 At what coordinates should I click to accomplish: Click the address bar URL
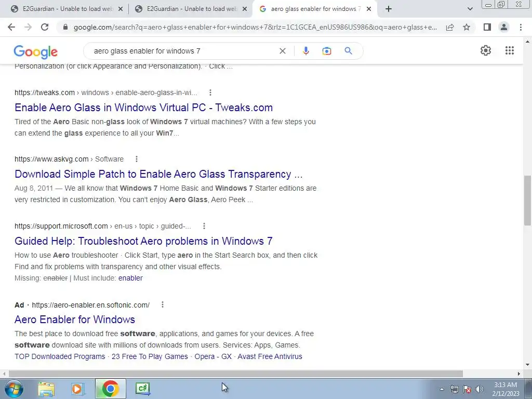[x=255, y=27]
